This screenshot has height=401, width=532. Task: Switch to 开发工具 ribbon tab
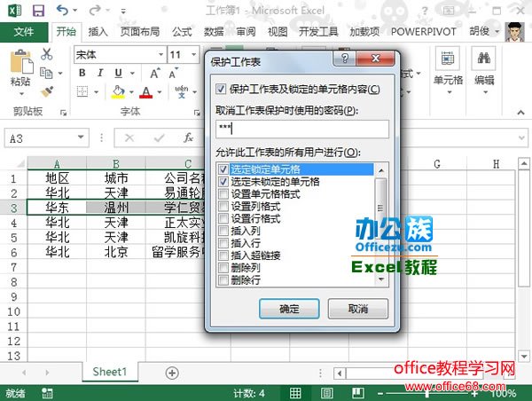(318, 32)
